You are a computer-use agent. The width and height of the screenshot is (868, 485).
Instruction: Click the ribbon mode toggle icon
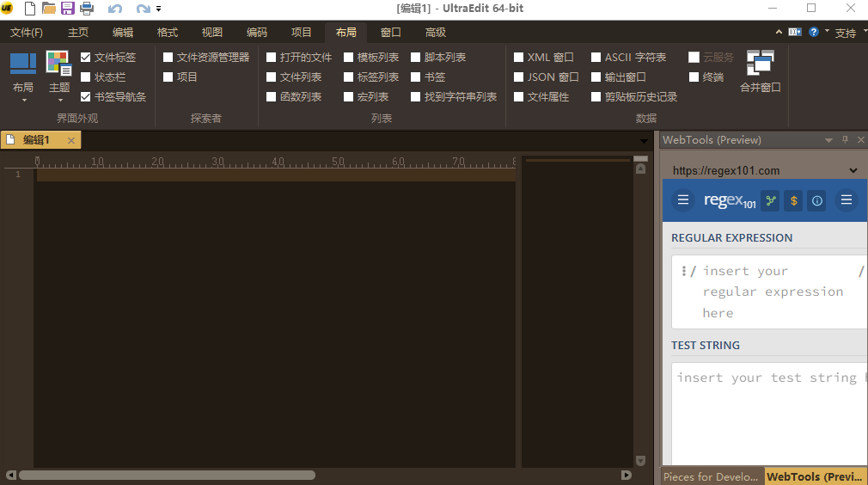pos(795,32)
